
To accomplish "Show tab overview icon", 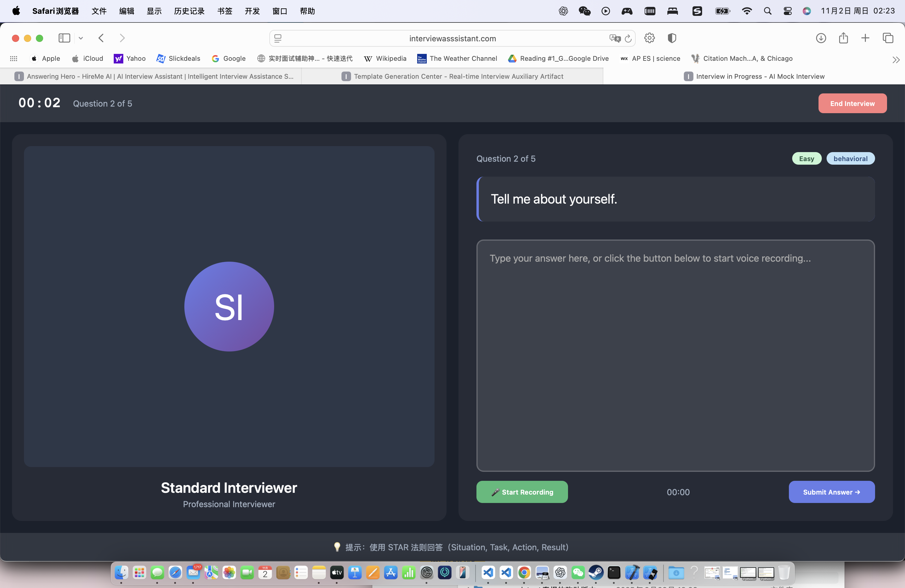I will (888, 38).
